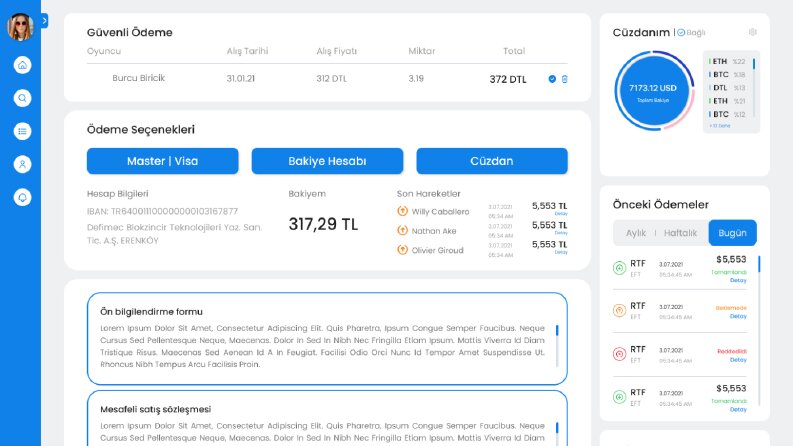Viewport: 793px width, 446px height.
Task: Click the 317,29 TL balance value
Action: click(323, 224)
